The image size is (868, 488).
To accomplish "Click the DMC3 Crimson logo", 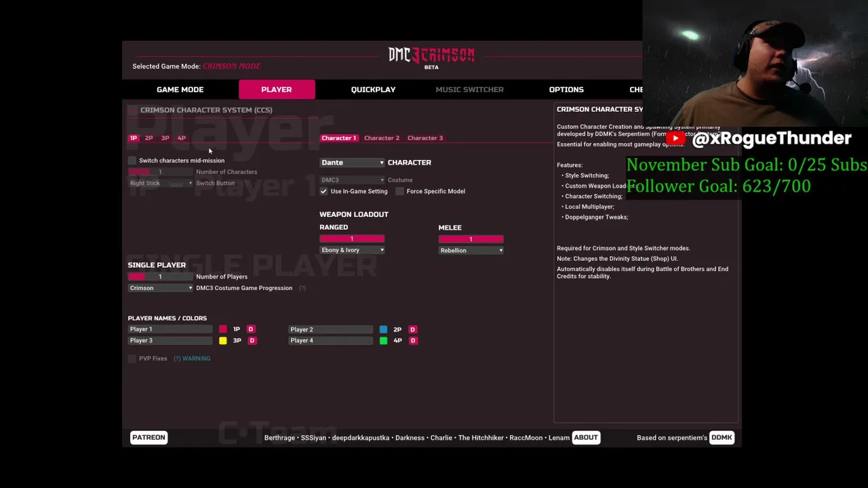I will tap(431, 56).
